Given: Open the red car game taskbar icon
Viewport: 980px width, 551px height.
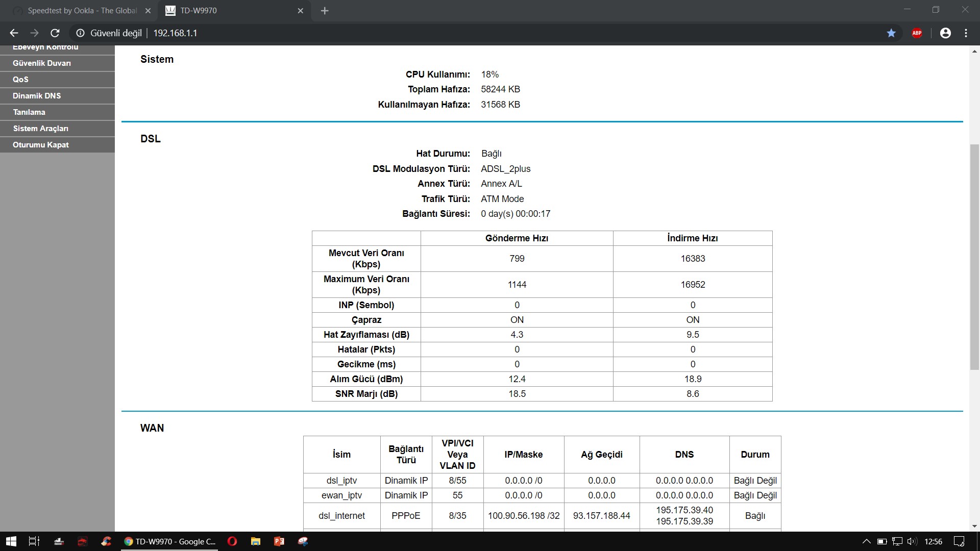Looking at the screenshot, I should (82, 541).
